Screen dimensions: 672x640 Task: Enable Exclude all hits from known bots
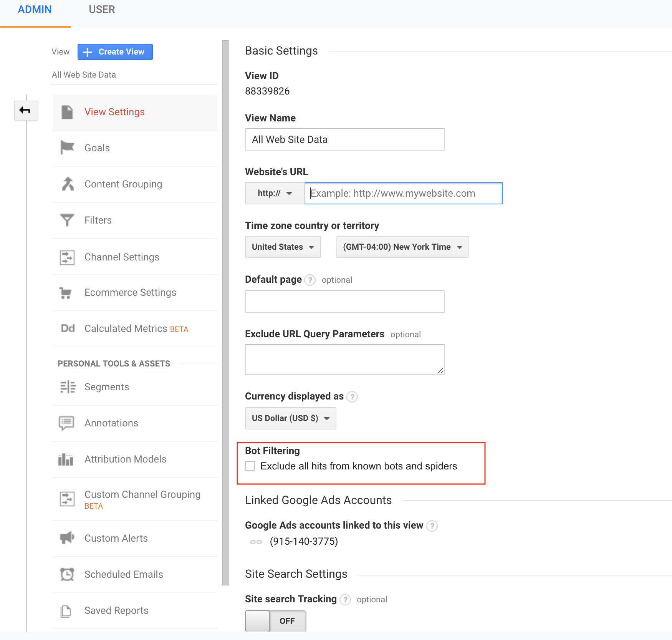(250, 466)
